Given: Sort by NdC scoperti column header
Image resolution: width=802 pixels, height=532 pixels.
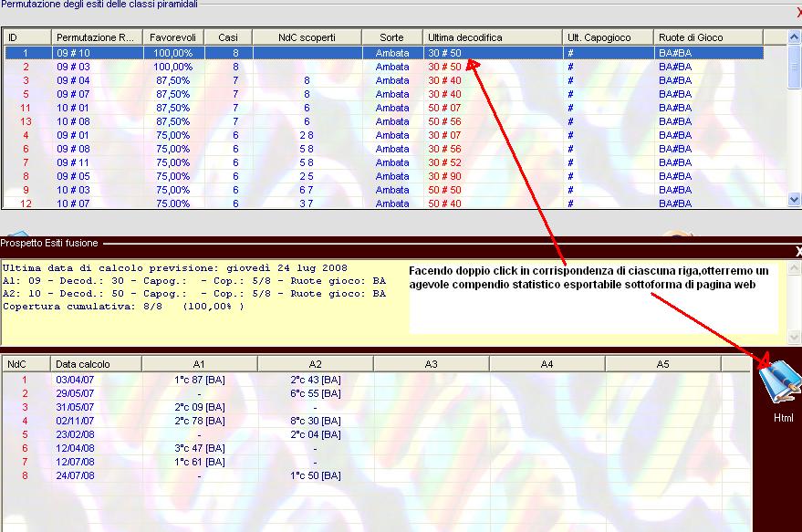Looking at the screenshot, I should (307, 37).
